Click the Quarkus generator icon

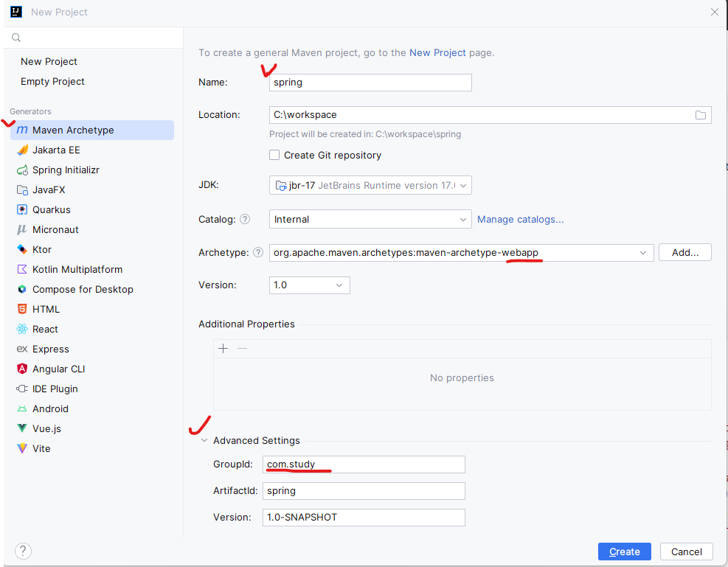tap(22, 209)
